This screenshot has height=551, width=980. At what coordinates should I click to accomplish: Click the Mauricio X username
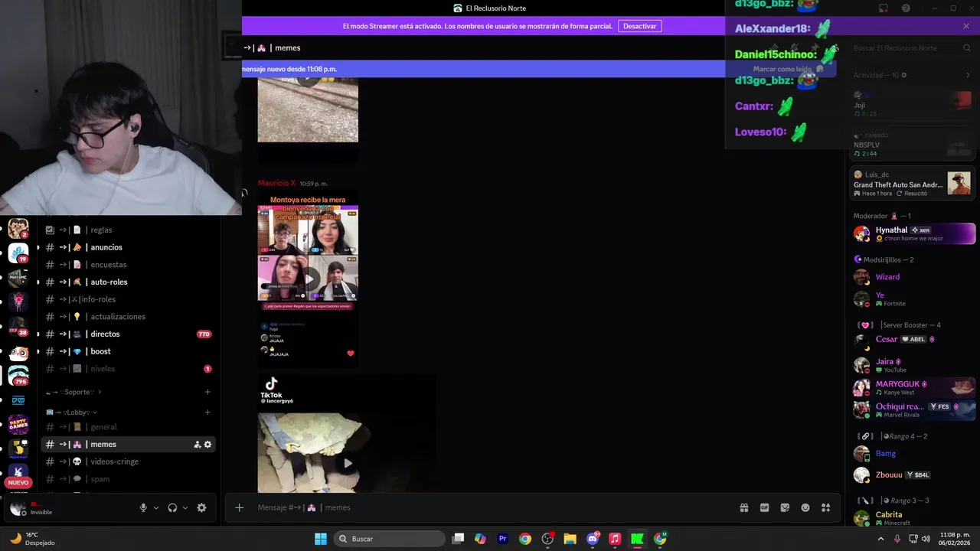point(276,184)
